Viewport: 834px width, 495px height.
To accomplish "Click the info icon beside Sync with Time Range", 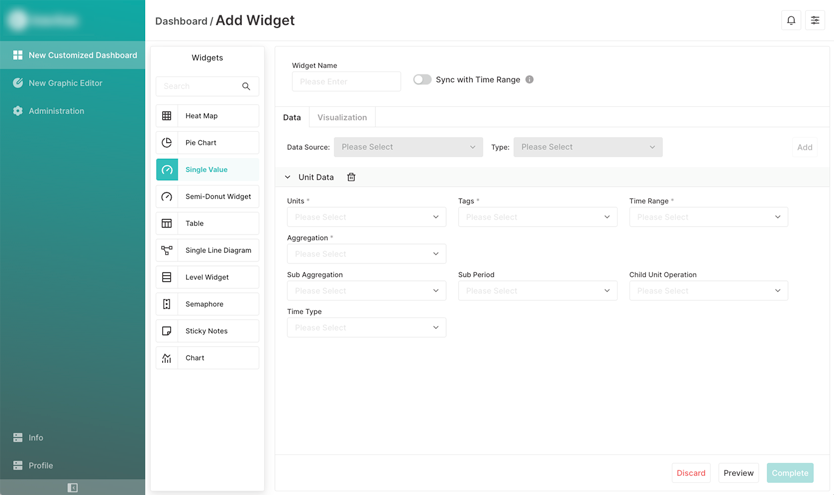I will pyautogui.click(x=530, y=80).
